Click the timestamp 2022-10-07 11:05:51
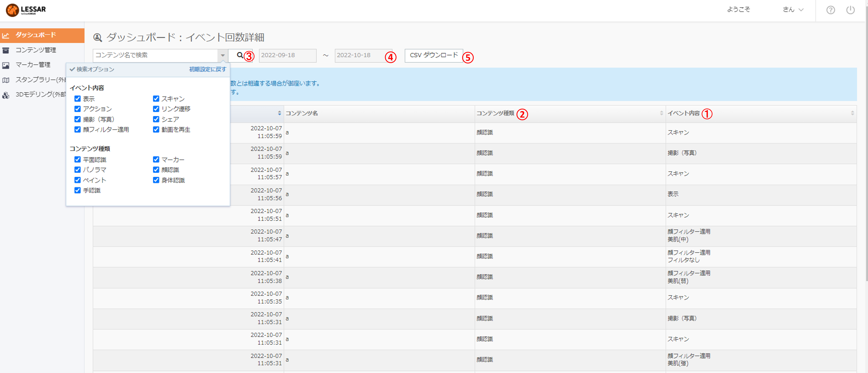868x373 pixels. coord(266,215)
